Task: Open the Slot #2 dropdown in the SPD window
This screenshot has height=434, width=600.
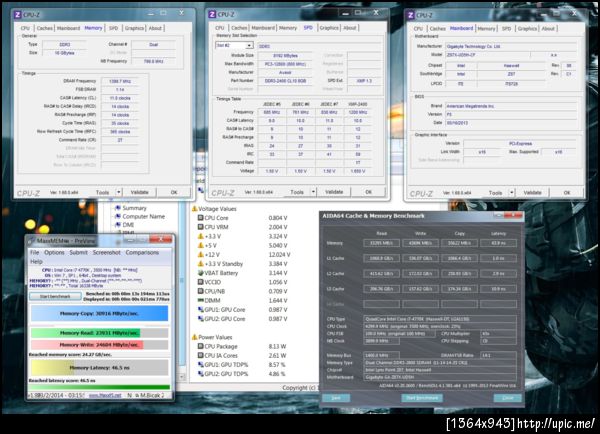Action: pos(249,46)
